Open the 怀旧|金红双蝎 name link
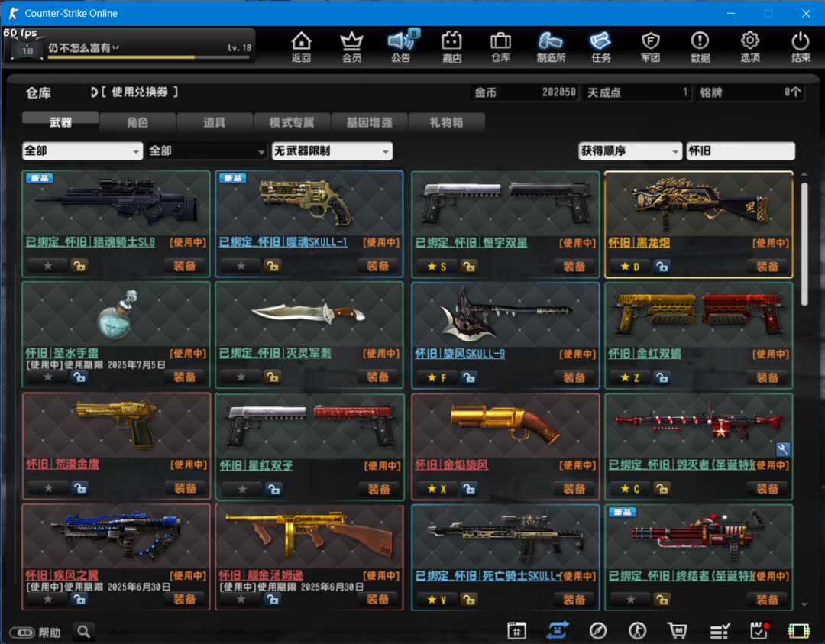 (645, 354)
